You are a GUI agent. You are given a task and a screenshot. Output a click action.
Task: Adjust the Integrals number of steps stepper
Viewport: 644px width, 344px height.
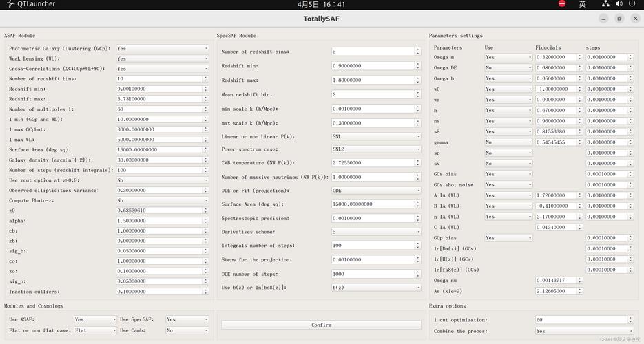[x=417, y=245]
